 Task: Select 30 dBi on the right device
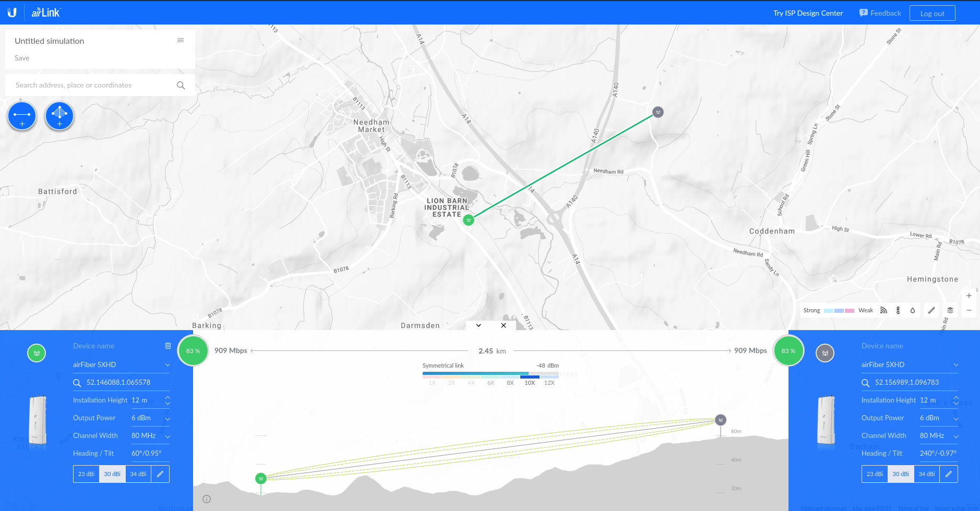pos(901,474)
